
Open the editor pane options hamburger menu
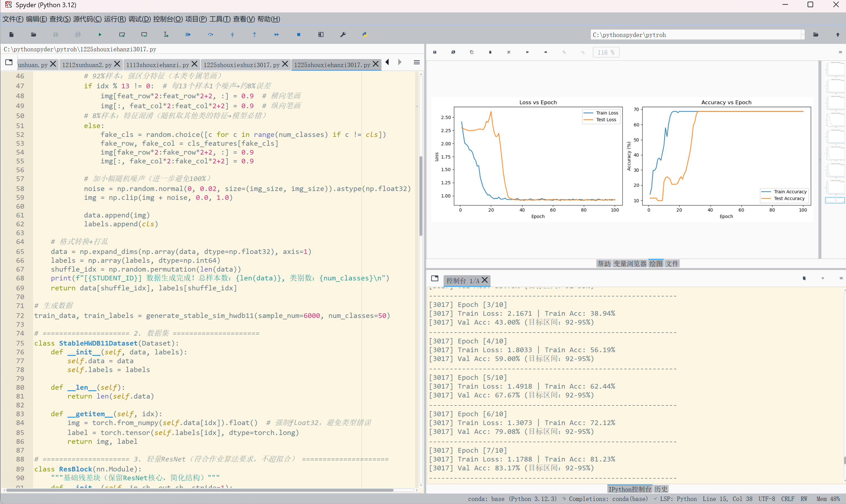click(x=417, y=62)
